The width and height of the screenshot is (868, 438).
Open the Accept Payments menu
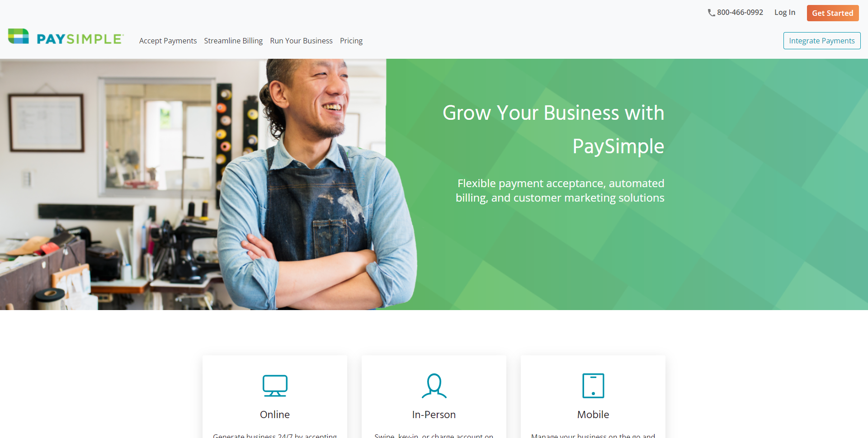coord(168,41)
